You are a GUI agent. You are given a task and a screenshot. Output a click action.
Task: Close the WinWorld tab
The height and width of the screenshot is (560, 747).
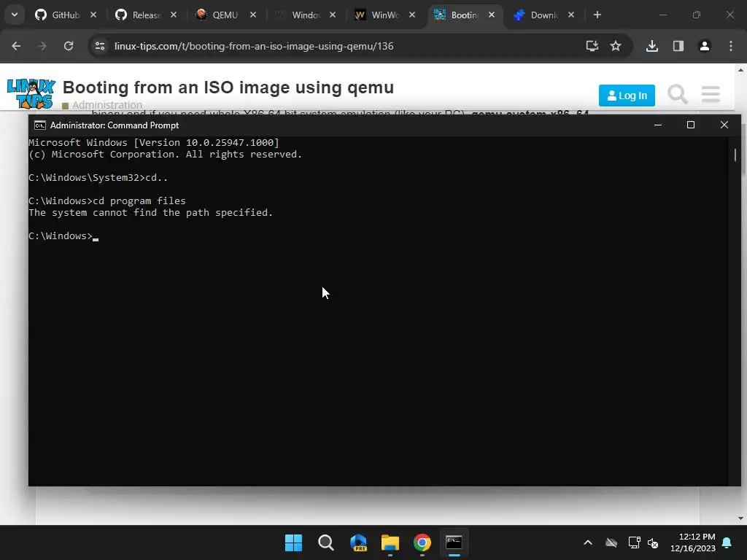coord(412,15)
